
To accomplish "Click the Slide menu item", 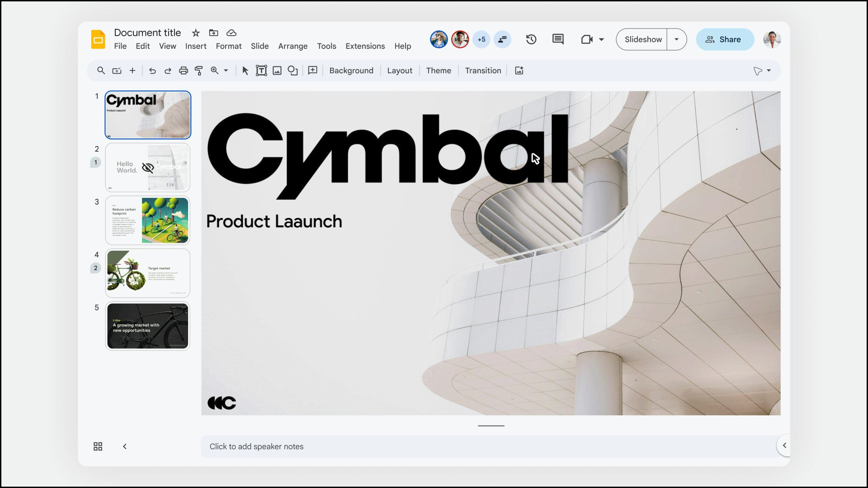I will (x=260, y=47).
